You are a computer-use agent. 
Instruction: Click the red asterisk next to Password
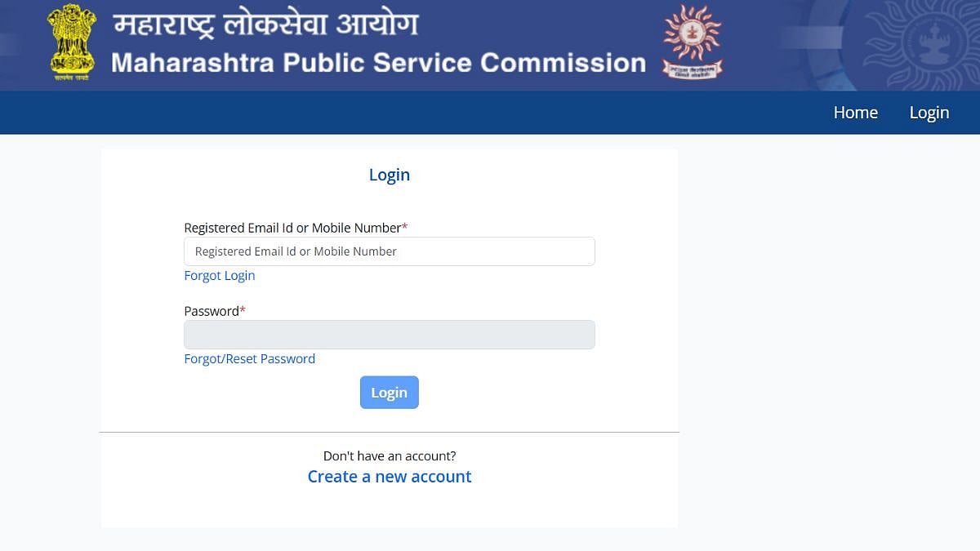[242, 309]
